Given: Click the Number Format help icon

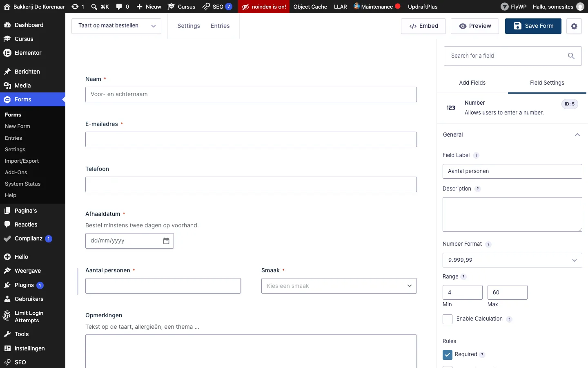Looking at the screenshot, I should click(488, 244).
